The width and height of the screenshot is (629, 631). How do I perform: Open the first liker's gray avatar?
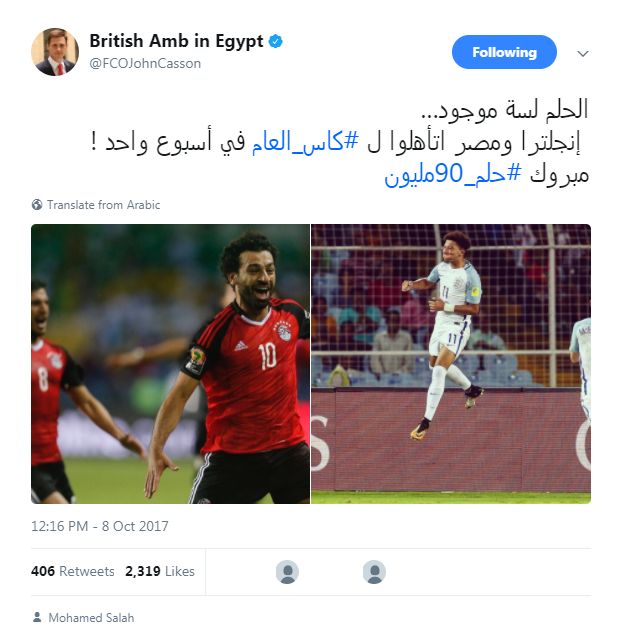[287, 572]
